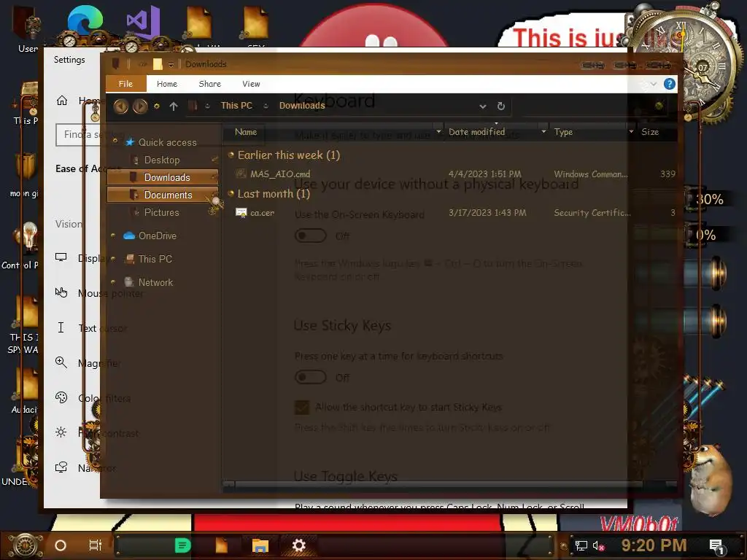Expand the Explorer ribbon chevron
747x560 pixels.
click(654, 84)
